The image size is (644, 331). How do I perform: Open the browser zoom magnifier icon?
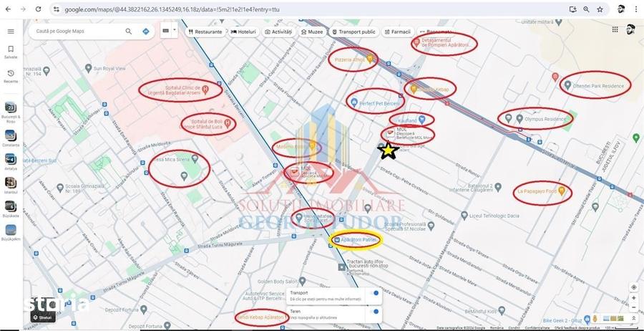tap(586, 9)
